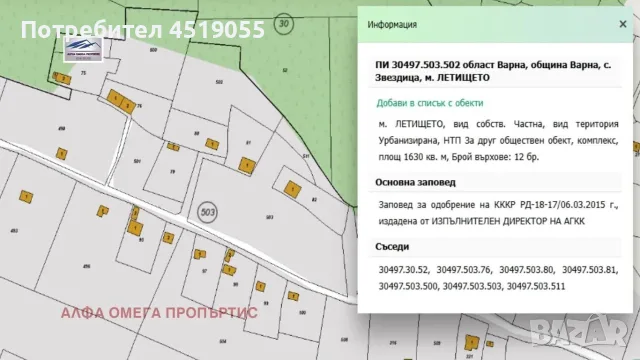Select parcel 97 on the map
Viewport: 640px width, 360px height.
click(205, 271)
